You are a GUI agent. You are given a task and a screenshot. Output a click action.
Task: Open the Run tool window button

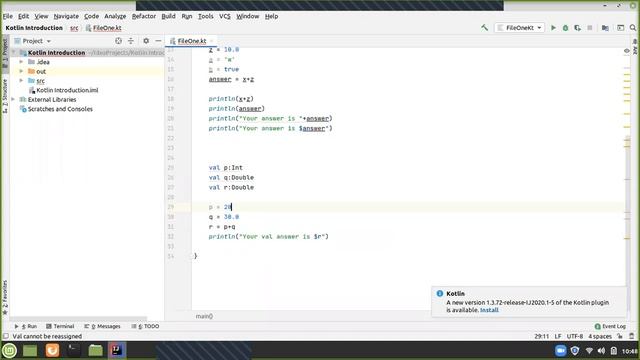point(26,326)
